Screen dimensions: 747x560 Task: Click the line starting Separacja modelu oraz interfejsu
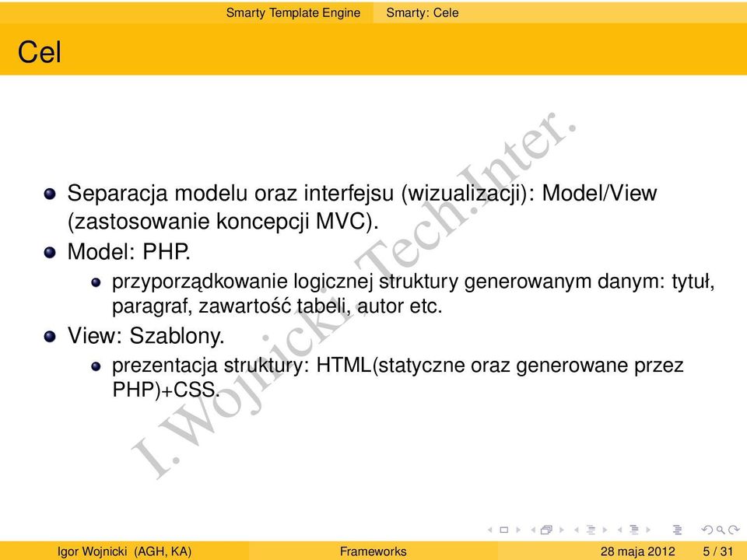pos(362,194)
